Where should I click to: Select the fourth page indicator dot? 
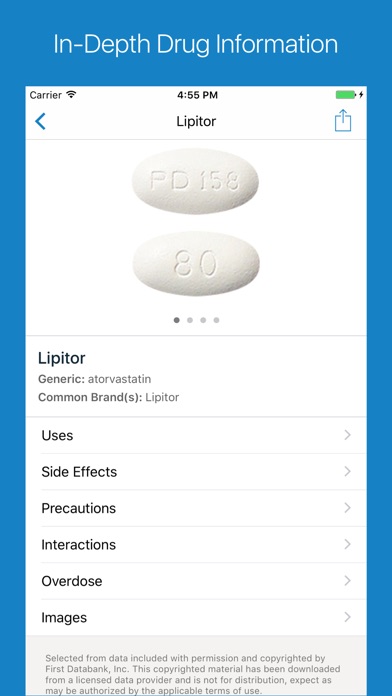(216, 320)
